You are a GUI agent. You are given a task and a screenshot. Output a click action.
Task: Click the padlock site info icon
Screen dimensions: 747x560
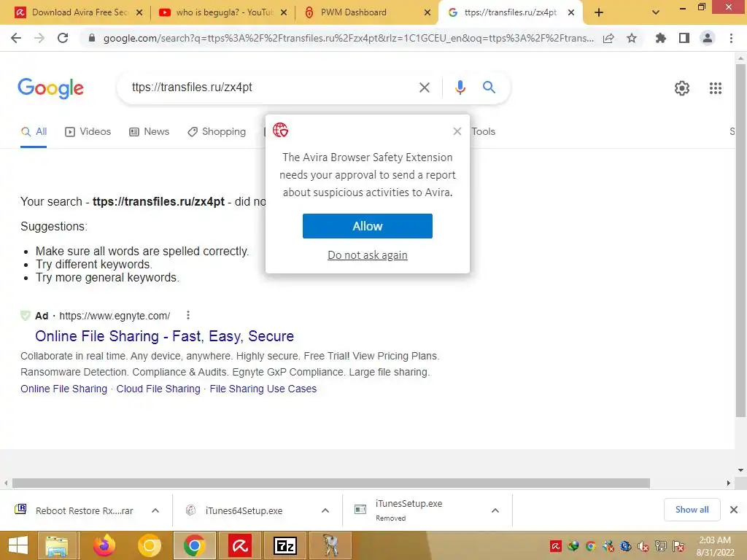92,38
